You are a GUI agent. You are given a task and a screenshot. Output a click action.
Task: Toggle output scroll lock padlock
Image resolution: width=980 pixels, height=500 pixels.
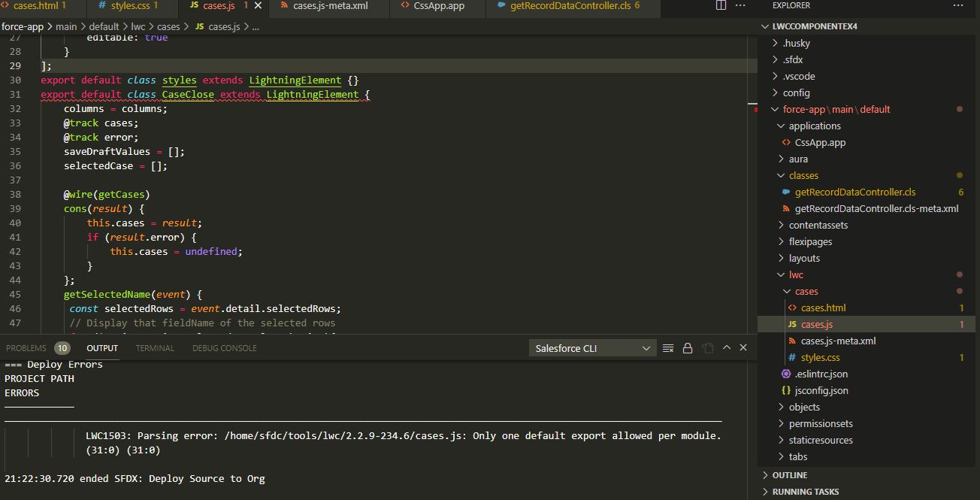687,347
